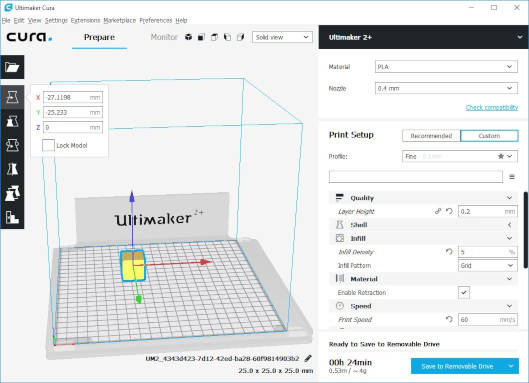Viewport: 529px width, 383px height.
Task: Open file with the folder icon
Action: (x=12, y=67)
